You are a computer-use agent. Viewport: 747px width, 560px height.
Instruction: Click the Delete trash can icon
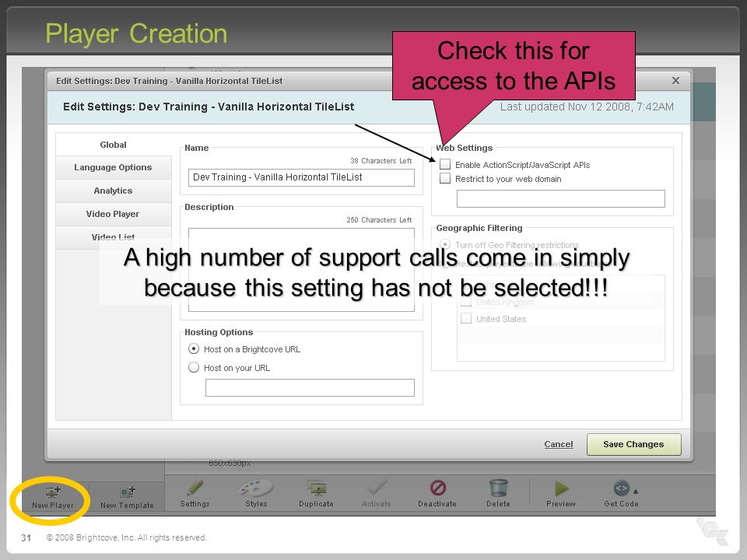pos(498,488)
